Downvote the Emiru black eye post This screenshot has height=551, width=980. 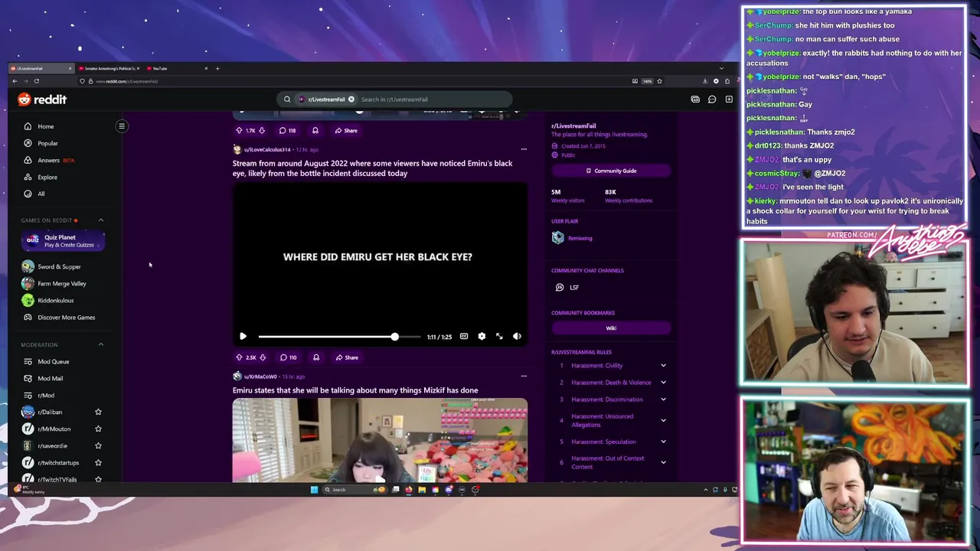pos(263,357)
